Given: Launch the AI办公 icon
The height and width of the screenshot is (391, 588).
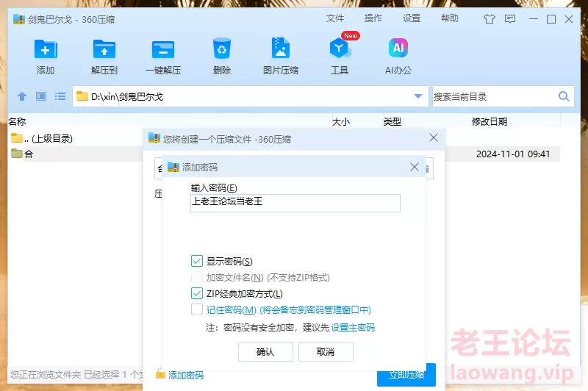Looking at the screenshot, I should (x=398, y=50).
